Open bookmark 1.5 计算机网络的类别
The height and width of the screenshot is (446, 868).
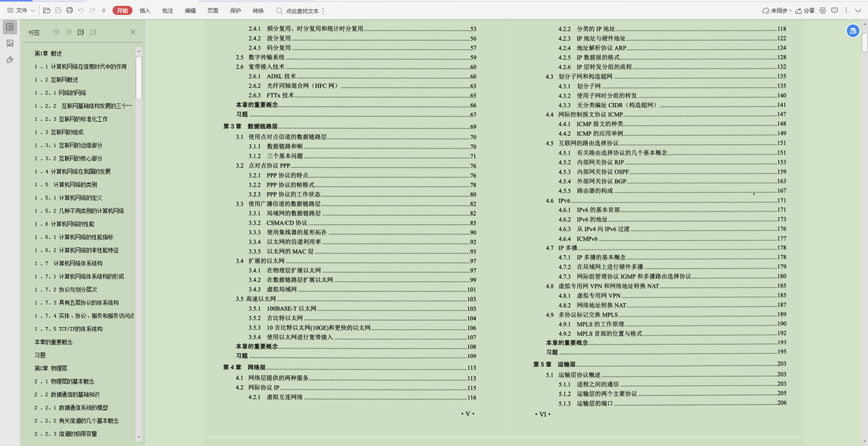(66, 185)
